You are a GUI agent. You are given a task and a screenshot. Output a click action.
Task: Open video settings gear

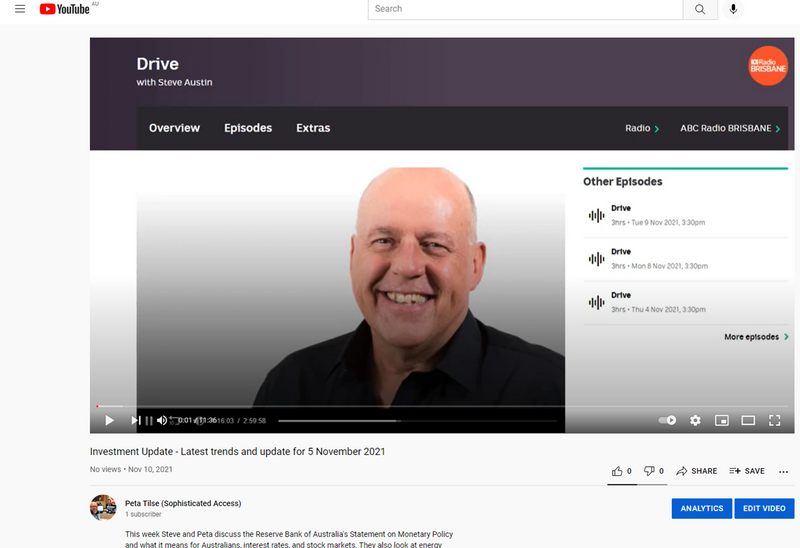pyautogui.click(x=695, y=420)
